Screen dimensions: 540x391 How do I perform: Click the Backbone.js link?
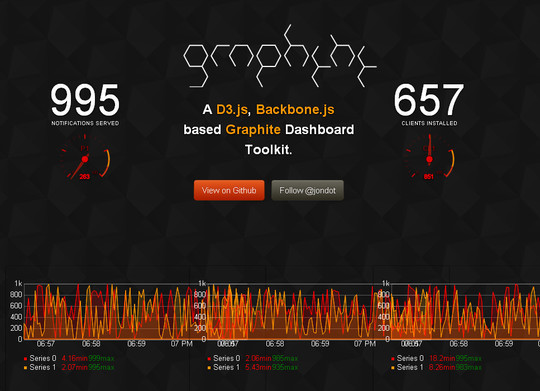[295, 109]
